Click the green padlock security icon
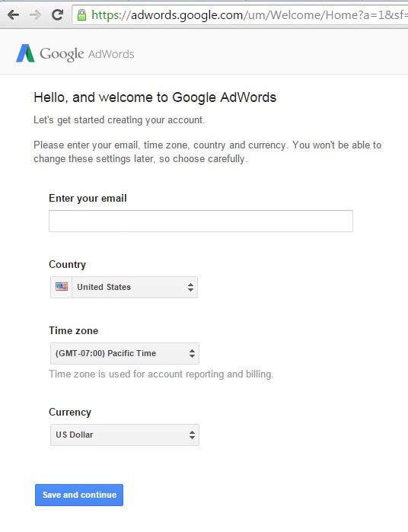This screenshot has width=408, height=532. pyautogui.click(x=81, y=15)
